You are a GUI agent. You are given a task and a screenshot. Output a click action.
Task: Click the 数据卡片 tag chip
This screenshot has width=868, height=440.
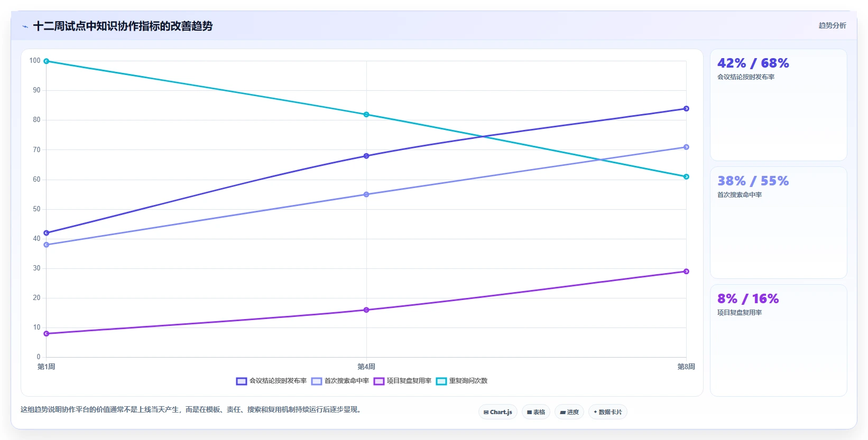(608, 412)
